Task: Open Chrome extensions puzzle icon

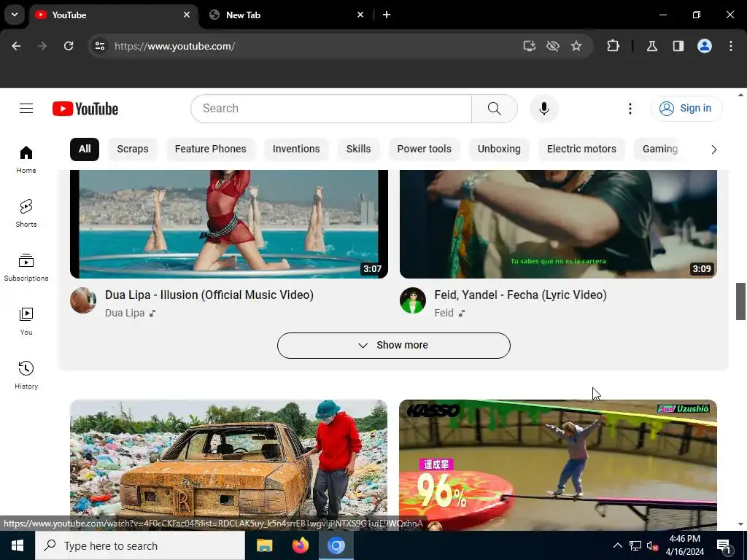Action: 613,46
